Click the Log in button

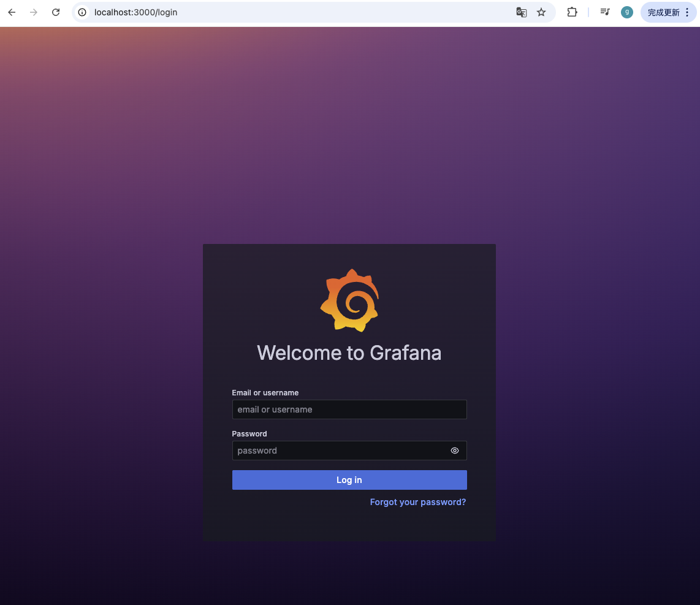click(x=349, y=480)
